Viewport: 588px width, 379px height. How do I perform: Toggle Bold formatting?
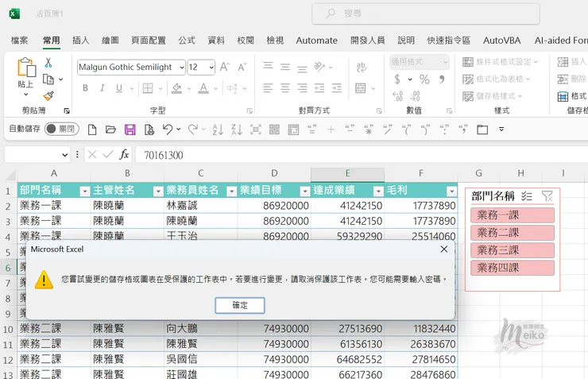pyautogui.click(x=86, y=88)
